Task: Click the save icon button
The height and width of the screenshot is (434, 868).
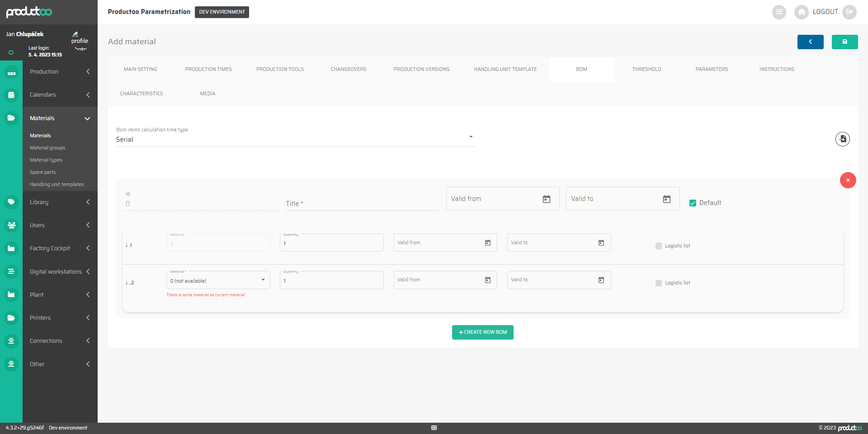Action: [844, 42]
